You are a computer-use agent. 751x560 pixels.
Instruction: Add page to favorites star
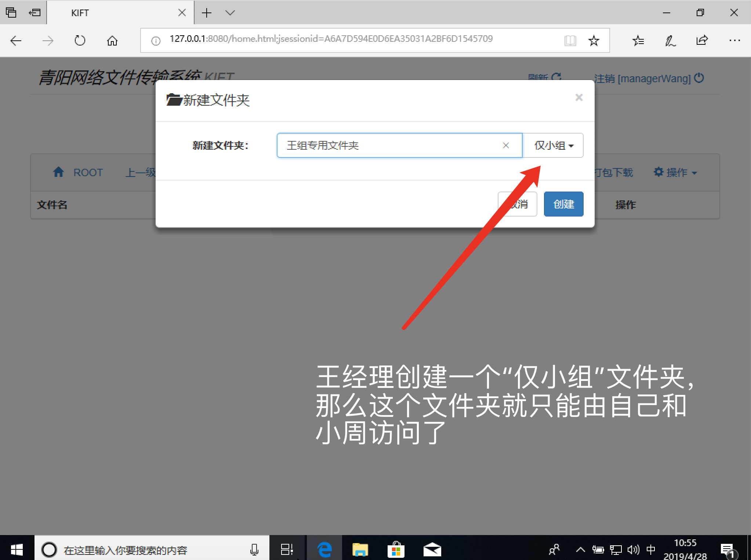pos(594,40)
